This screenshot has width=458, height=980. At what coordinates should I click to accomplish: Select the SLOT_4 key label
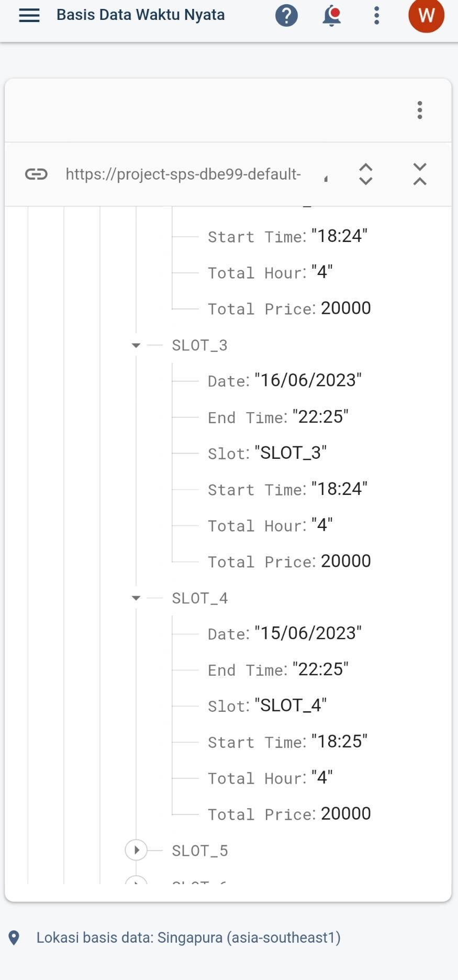pyautogui.click(x=199, y=599)
